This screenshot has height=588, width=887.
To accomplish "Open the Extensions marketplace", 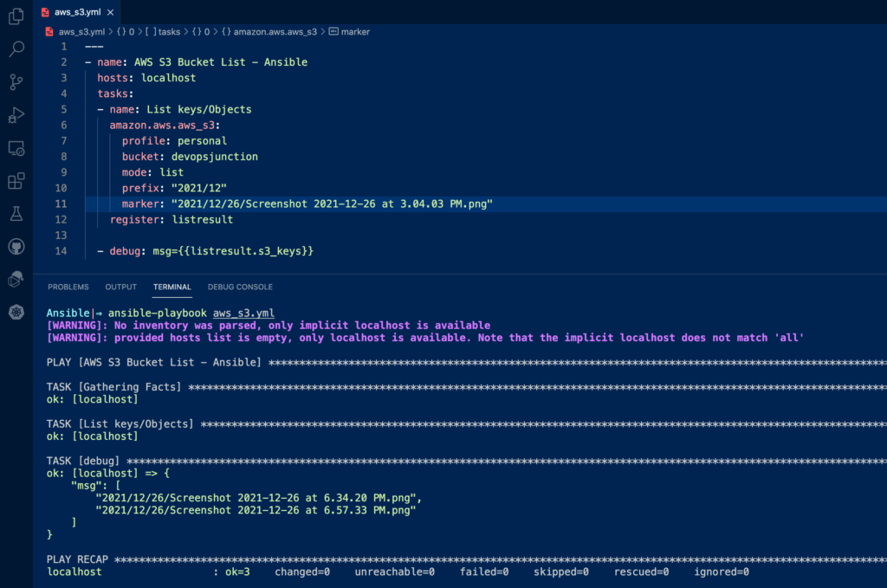I will pos(16,181).
